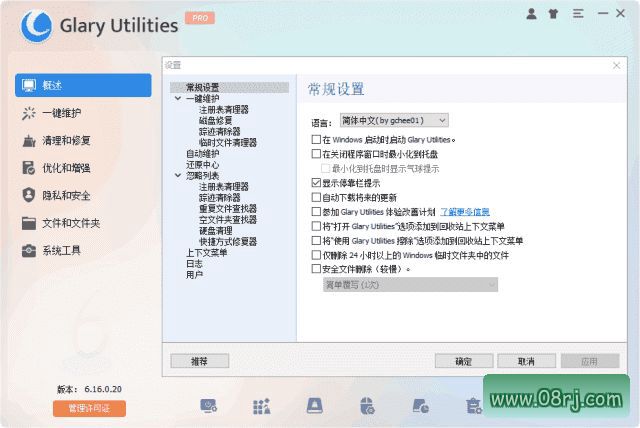The width and height of the screenshot is (640, 428).
Task: Enable 安全文件删除（较慢）checkbox
Action: click(316, 269)
